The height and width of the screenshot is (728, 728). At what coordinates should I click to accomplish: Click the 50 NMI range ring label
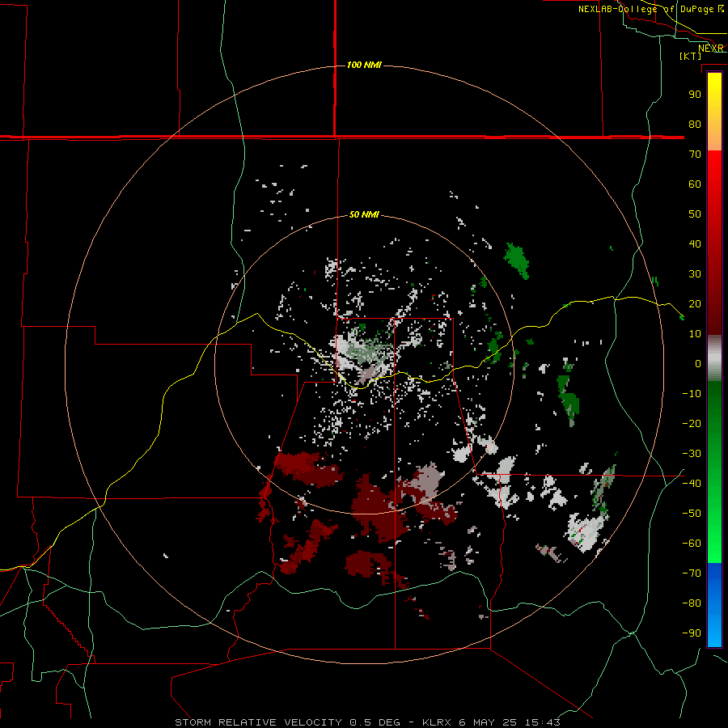364,214
